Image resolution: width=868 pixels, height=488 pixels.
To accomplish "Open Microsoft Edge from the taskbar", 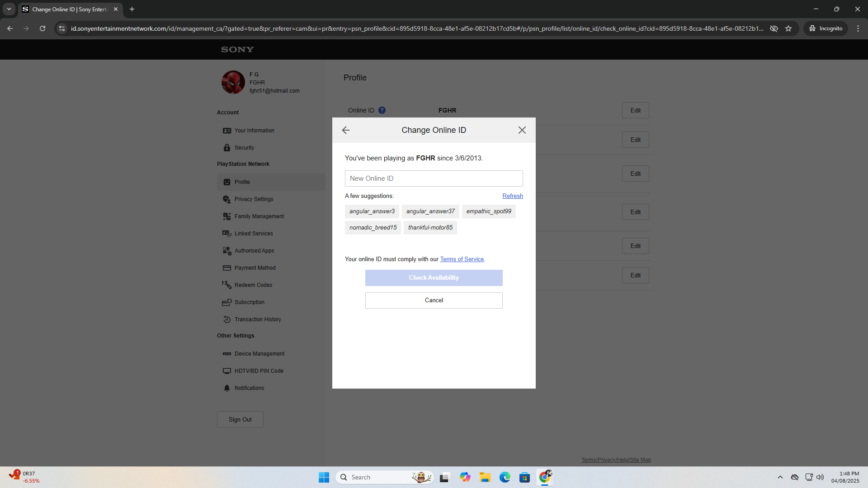I will click(x=505, y=477).
